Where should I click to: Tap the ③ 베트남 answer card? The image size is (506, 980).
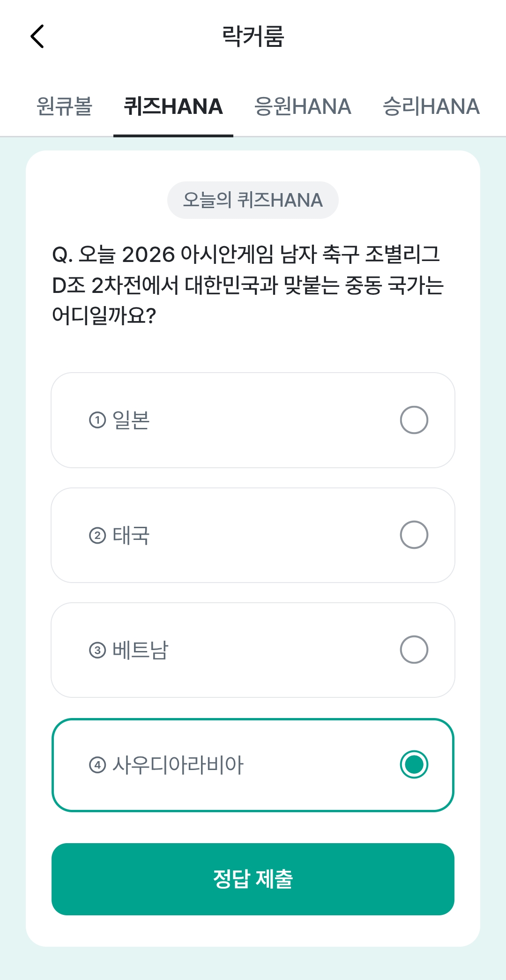coord(253,650)
